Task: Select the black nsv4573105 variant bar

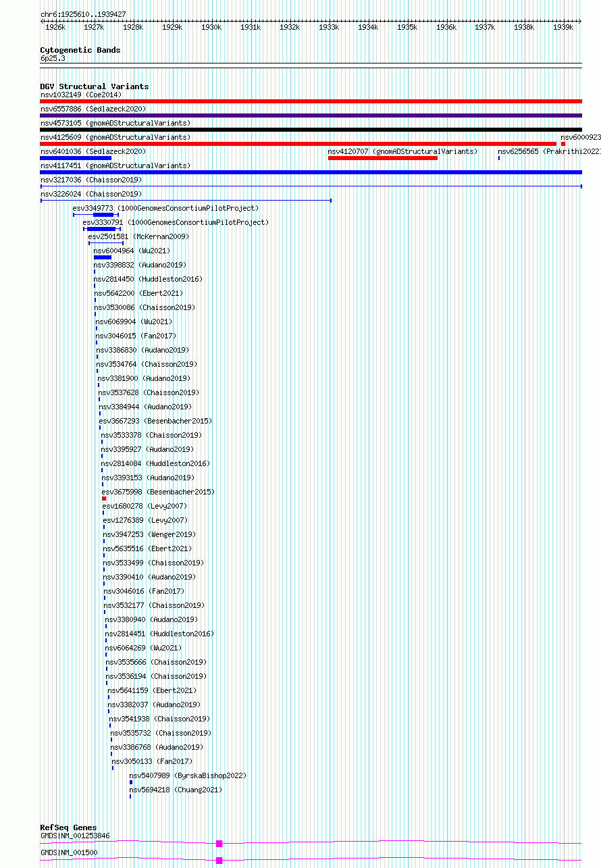Action: (x=311, y=130)
